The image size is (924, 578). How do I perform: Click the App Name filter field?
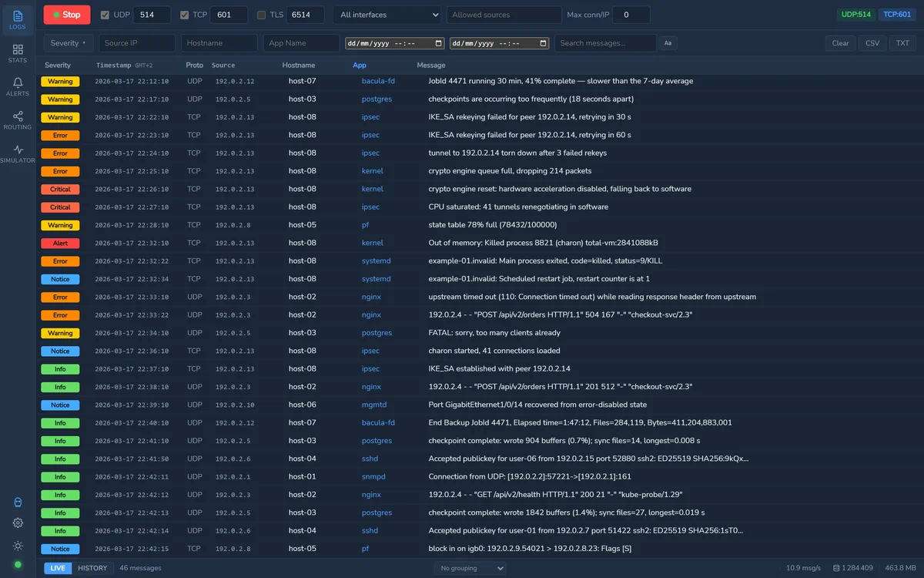[301, 43]
